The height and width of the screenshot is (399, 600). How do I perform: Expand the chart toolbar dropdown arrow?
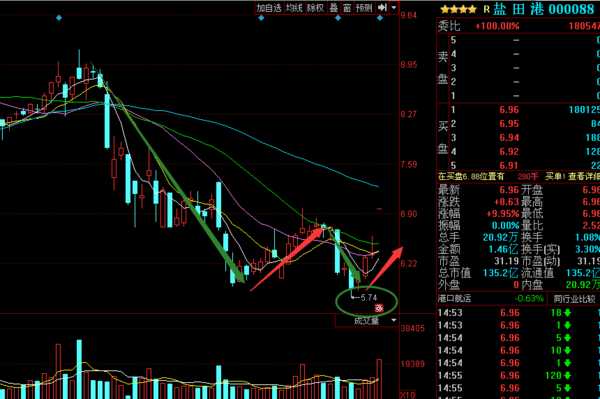click(394, 8)
